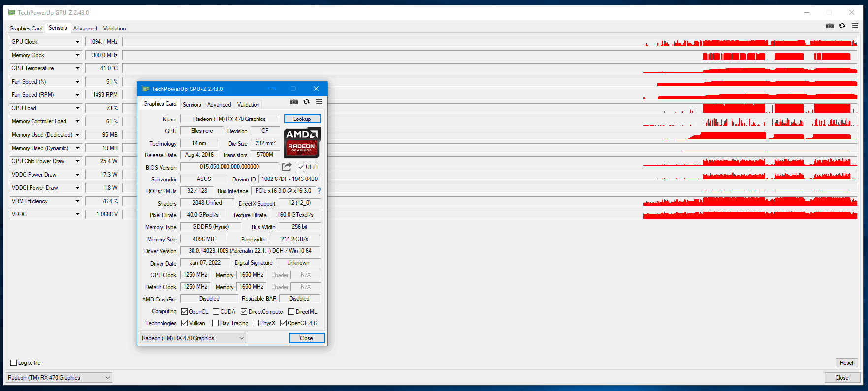The width and height of the screenshot is (868, 391).
Task: Click camera icon in Graphics Card dialog
Action: 294,102
